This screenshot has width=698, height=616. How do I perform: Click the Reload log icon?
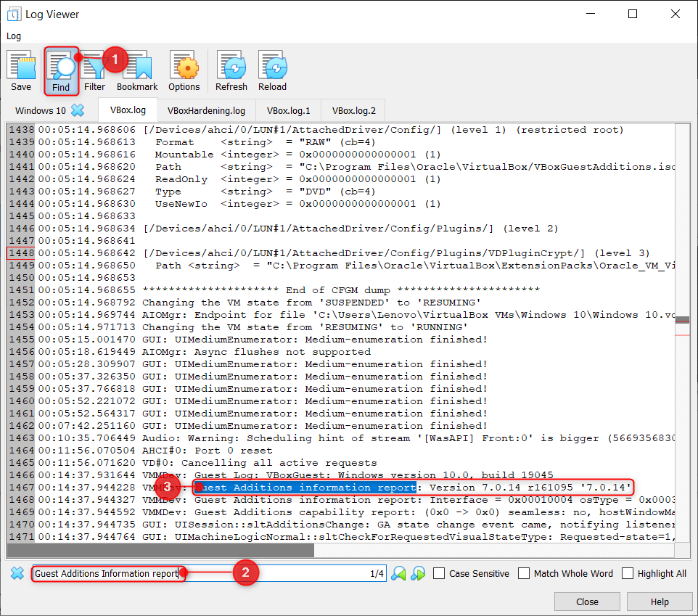pos(272,71)
